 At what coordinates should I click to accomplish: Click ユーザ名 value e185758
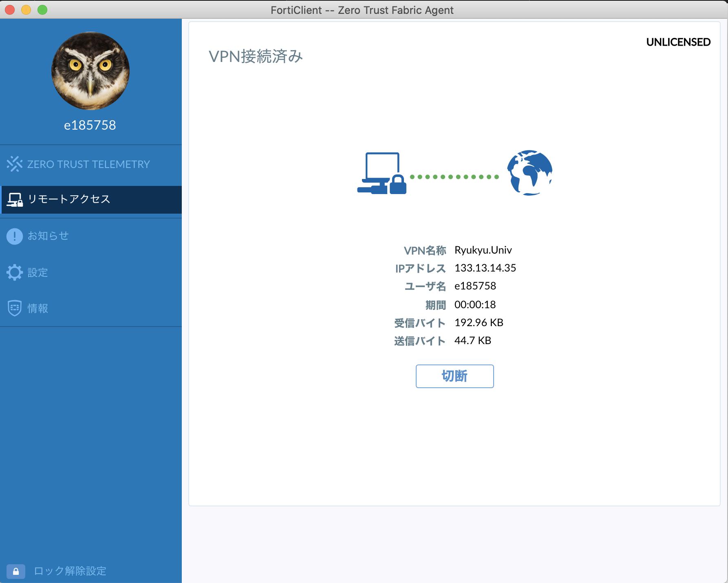475,286
